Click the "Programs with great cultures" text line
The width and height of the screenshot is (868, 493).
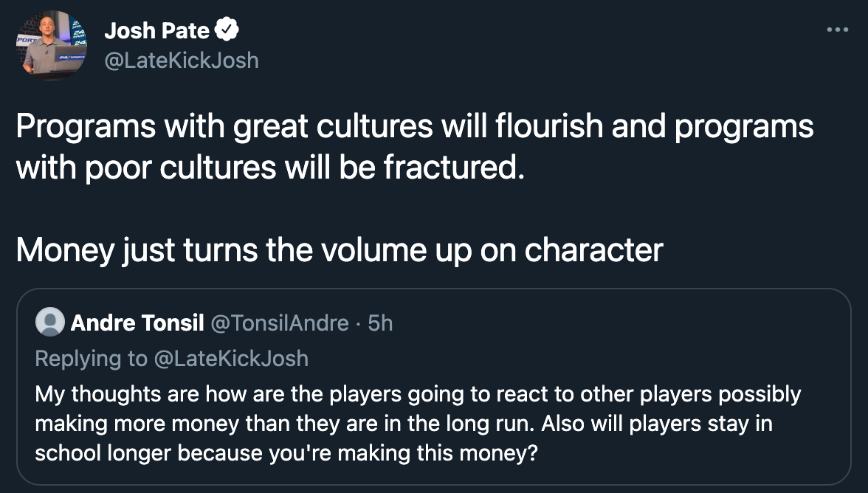pyautogui.click(x=413, y=127)
